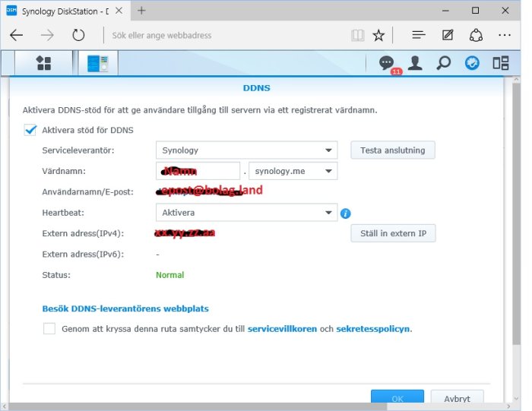Open the user account options icon

point(415,63)
